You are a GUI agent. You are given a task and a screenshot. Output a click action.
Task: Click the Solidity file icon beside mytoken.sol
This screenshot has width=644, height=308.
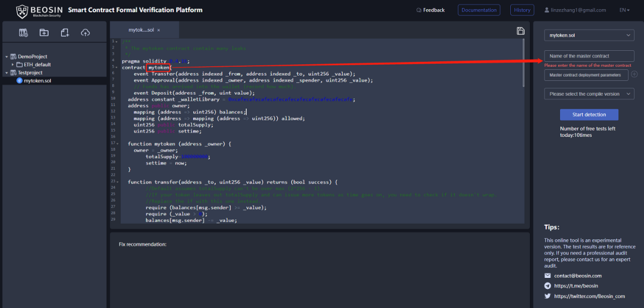coord(19,80)
